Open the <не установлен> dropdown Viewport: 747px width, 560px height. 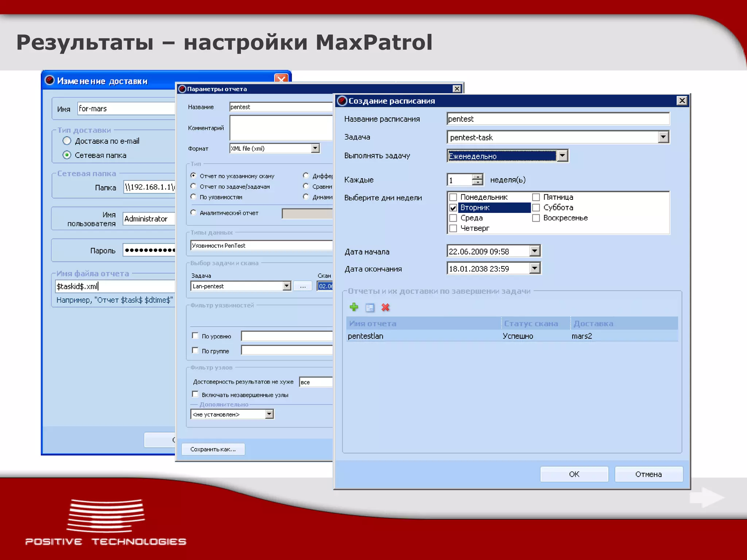[x=269, y=414]
